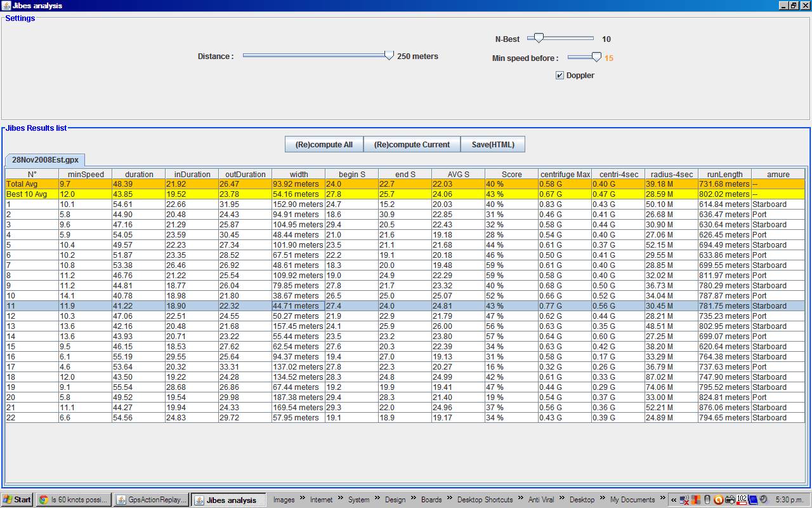Click the Java icon in the title bar
This screenshot has width=812, height=508.
(x=6, y=6)
